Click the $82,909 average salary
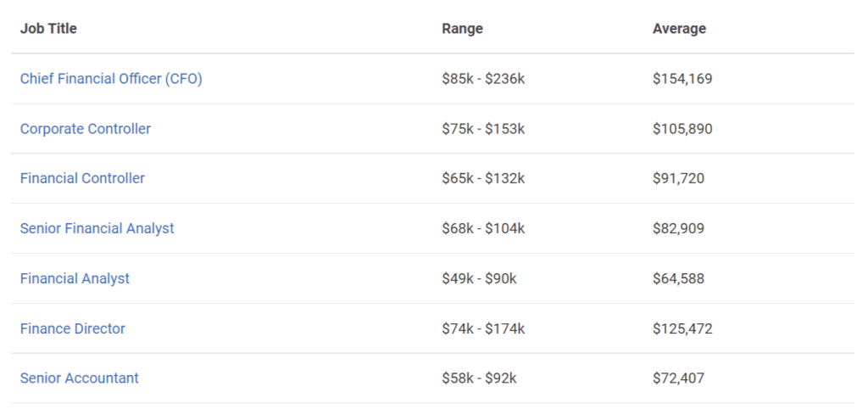Screen dimensions: 868x415 click(x=679, y=228)
